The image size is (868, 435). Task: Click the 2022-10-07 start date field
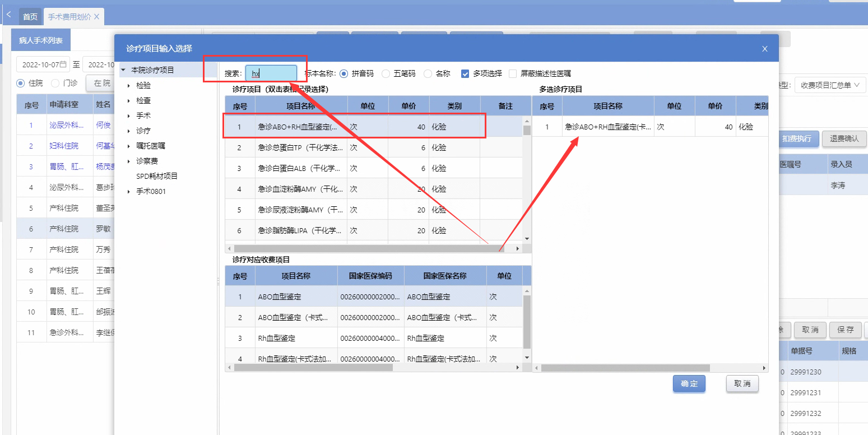[43, 64]
